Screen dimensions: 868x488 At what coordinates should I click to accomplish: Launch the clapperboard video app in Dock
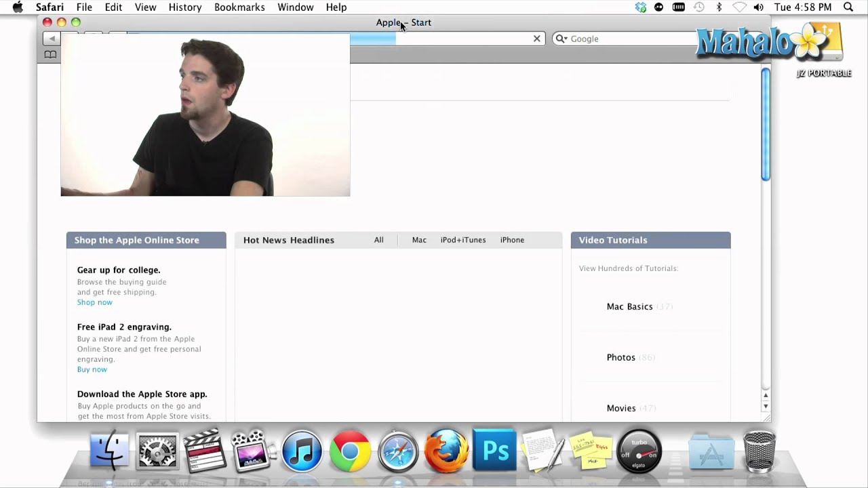pyautogui.click(x=205, y=450)
